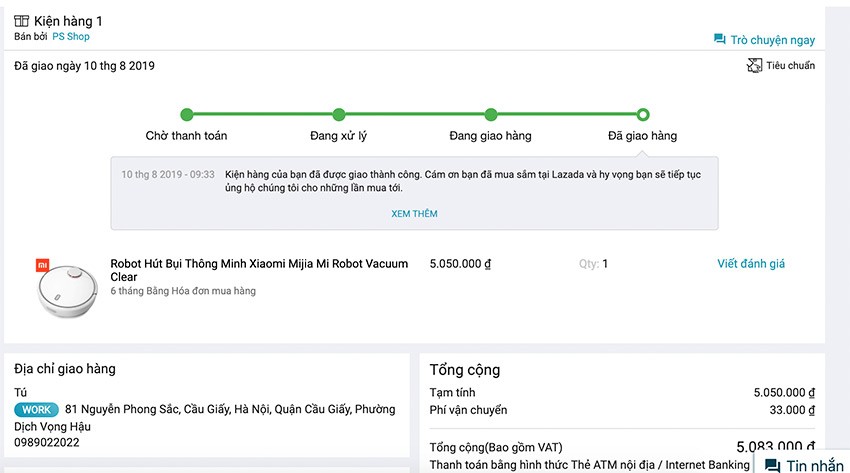The image size is (850, 473).
Task: Open the Tin nhắn messages button
Action: click(804, 465)
